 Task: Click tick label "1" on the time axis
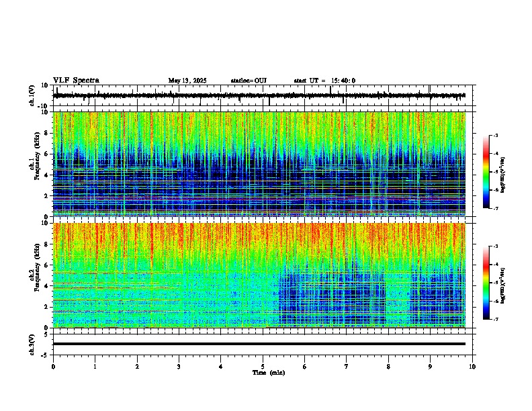point(95,367)
